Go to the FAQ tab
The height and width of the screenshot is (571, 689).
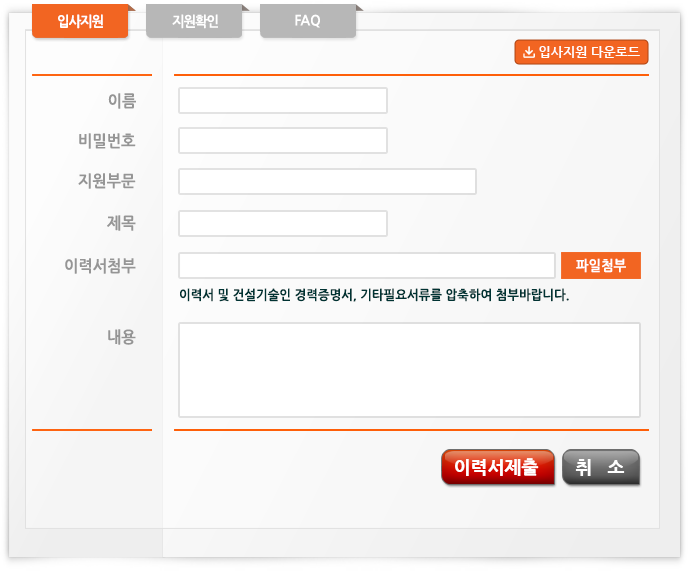(307, 21)
